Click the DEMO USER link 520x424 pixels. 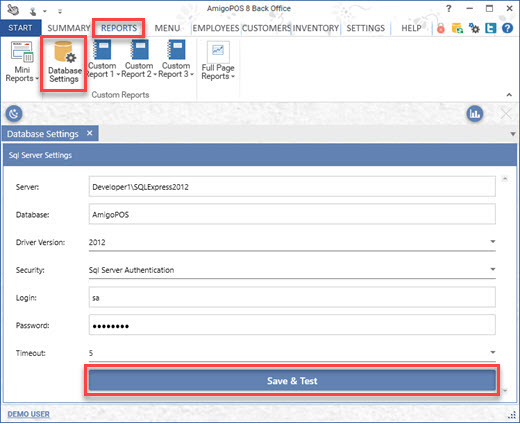[x=28, y=414]
